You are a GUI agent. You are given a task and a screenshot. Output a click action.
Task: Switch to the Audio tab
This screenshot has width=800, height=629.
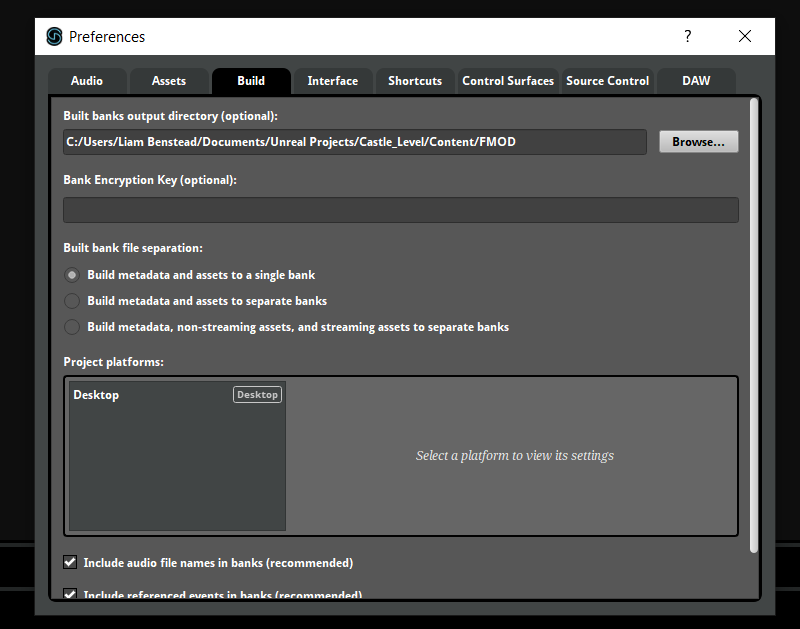(87, 81)
